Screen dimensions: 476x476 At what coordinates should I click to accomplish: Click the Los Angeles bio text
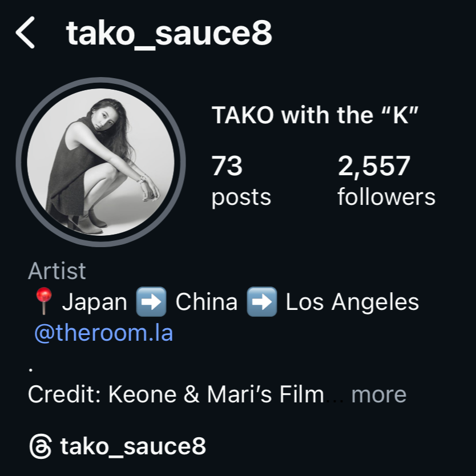pyautogui.click(x=352, y=302)
